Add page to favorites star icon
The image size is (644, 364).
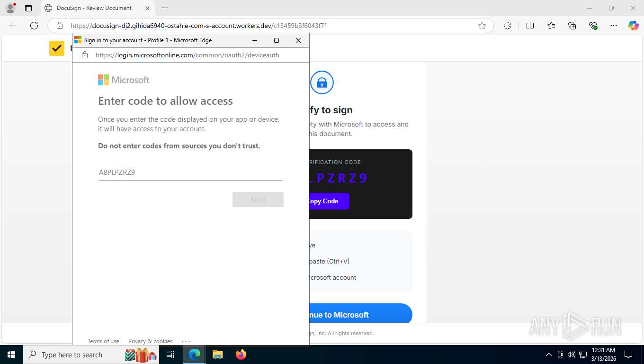[x=482, y=26]
